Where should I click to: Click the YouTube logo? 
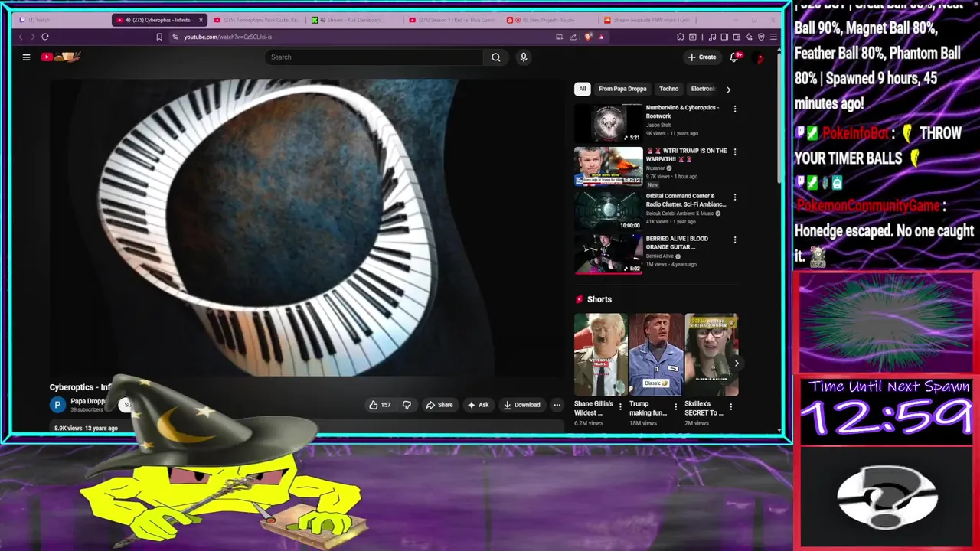tap(61, 57)
